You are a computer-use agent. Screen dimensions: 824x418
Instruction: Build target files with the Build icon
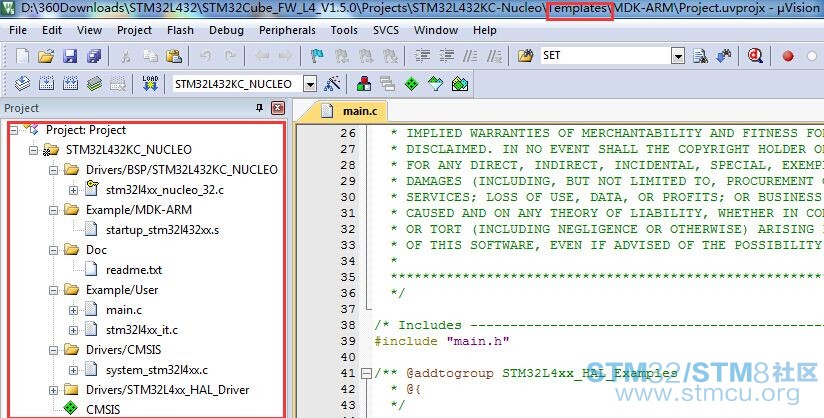[x=46, y=84]
